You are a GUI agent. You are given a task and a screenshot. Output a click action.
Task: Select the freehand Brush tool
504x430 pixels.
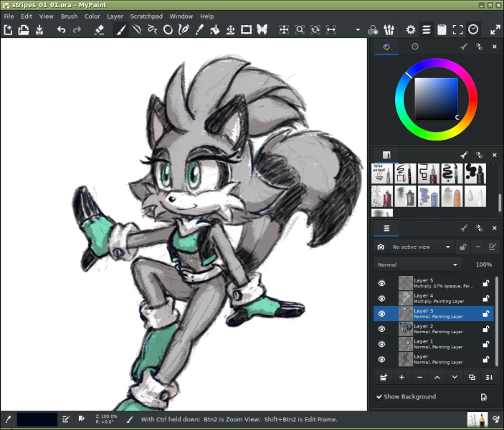(x=121, y=30)
